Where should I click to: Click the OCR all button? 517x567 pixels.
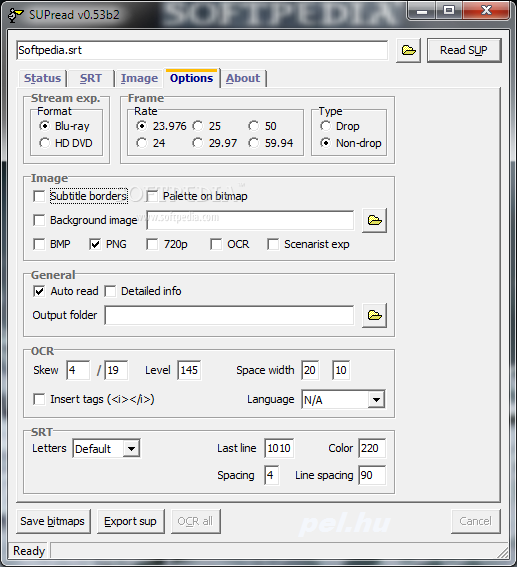(x=195, y=521)
